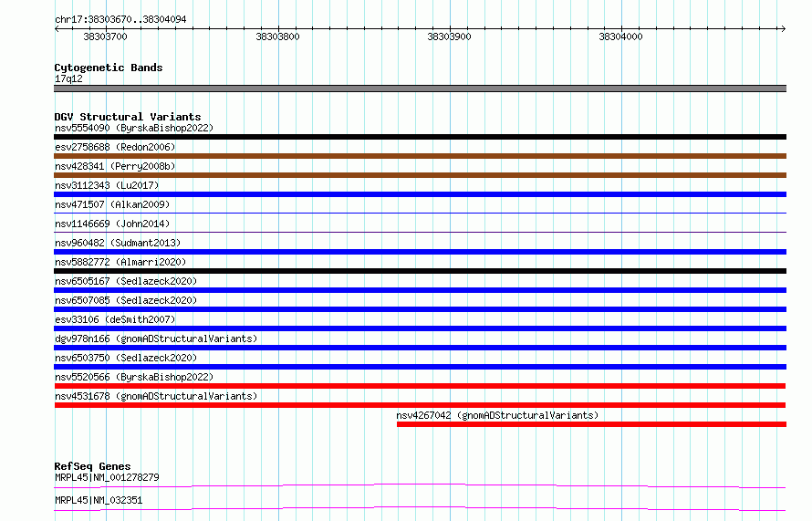Click the short red nsv4267042 variant bar

(x=591, y=424)
